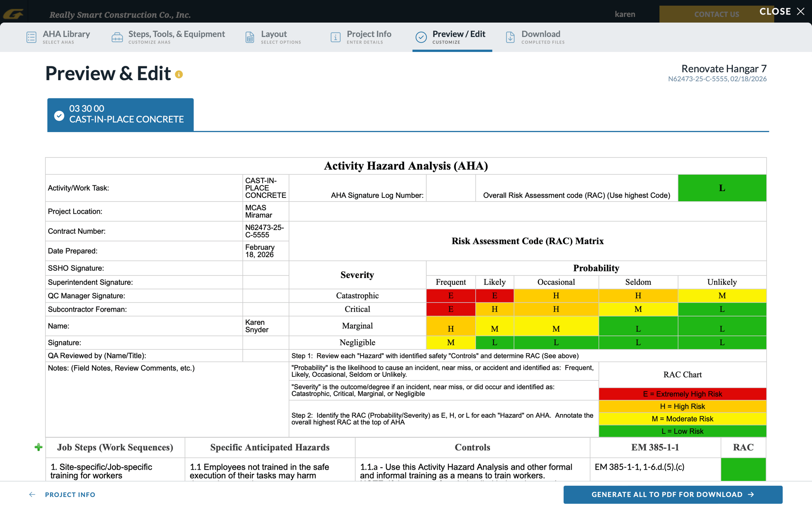Go to the Project Info tab
The height and width of the screenshot is (508, 812).
pyautogui.click(x=361, y=37)
